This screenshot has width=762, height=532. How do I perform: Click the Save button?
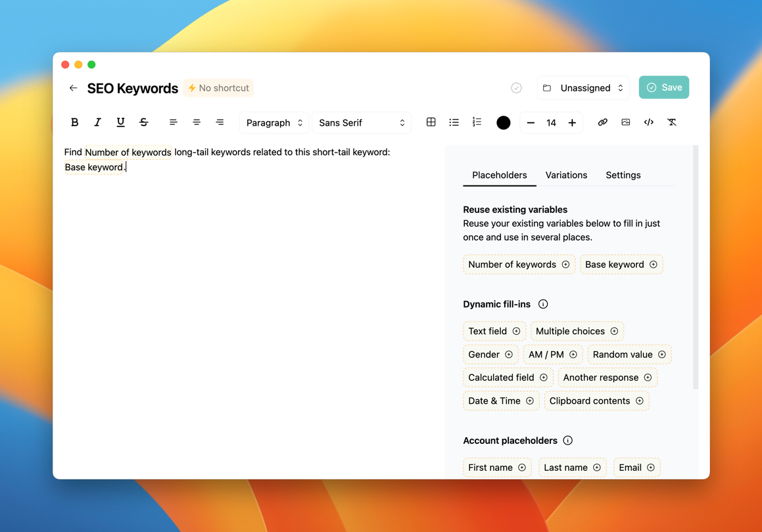pos(663,87)
